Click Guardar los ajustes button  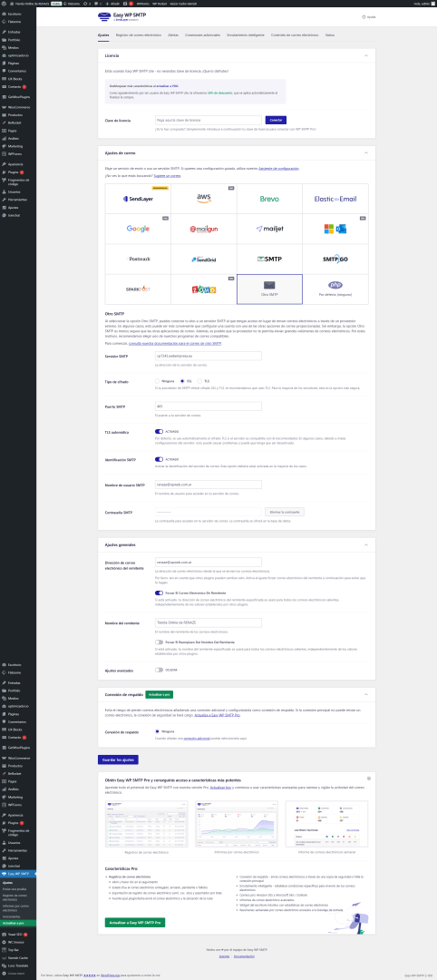118,759
